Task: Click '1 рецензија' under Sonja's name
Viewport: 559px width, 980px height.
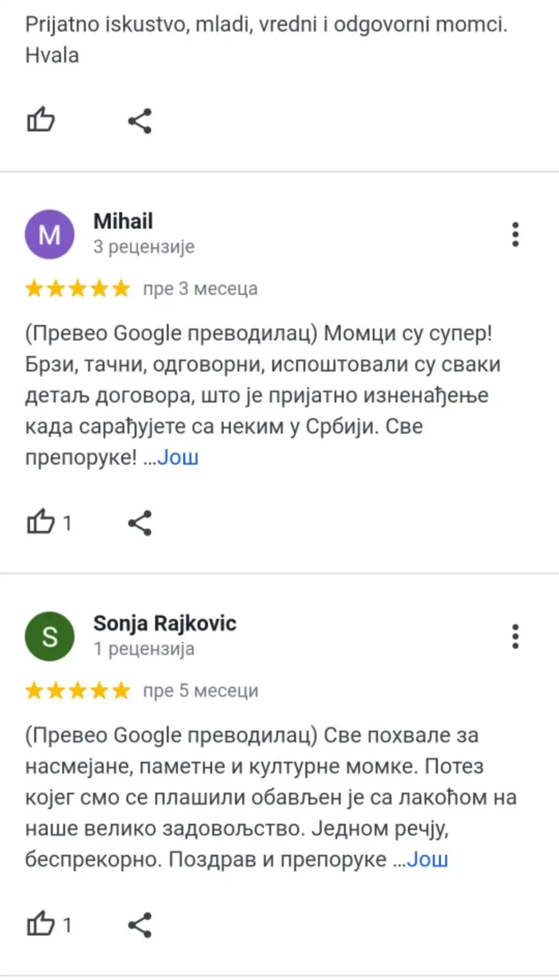Action: (x=144, y=649)
